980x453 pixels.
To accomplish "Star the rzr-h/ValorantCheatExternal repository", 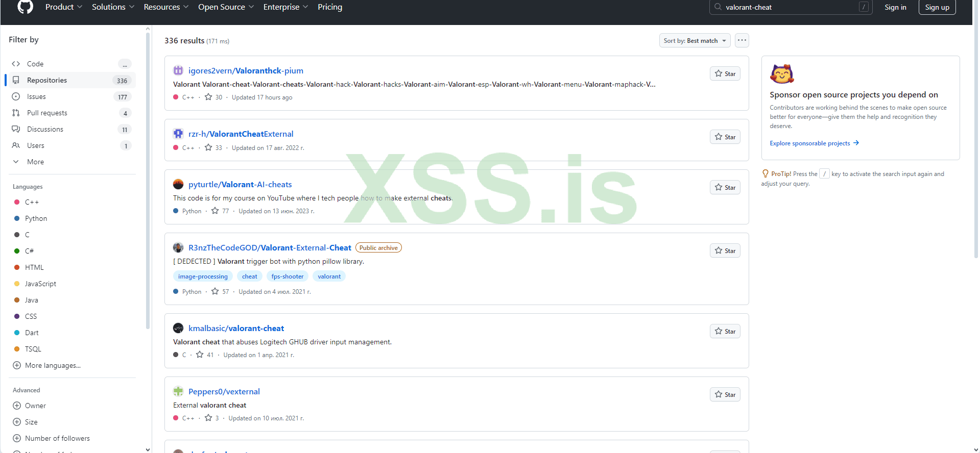I will (x=725, y=137).
